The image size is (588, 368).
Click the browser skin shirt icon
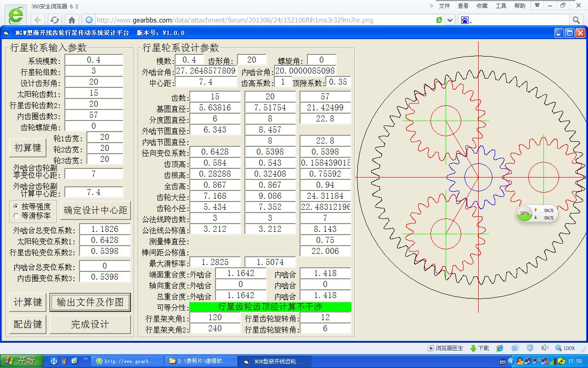pos(537,6)
